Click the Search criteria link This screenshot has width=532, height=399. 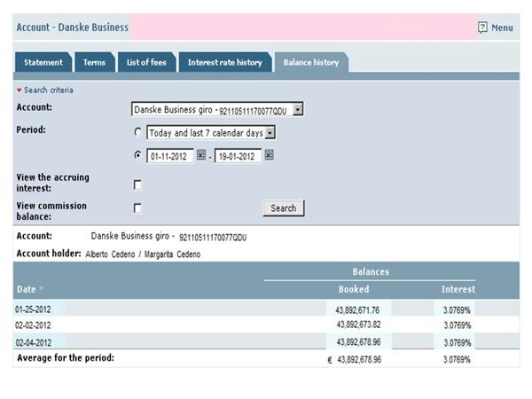pyautogui.click(x=49, y=90)
